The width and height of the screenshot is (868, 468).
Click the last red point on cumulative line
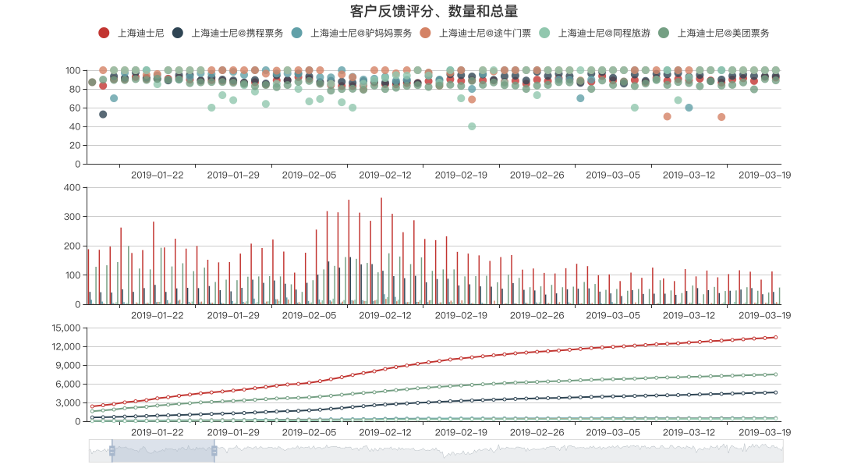coord(775,337)
